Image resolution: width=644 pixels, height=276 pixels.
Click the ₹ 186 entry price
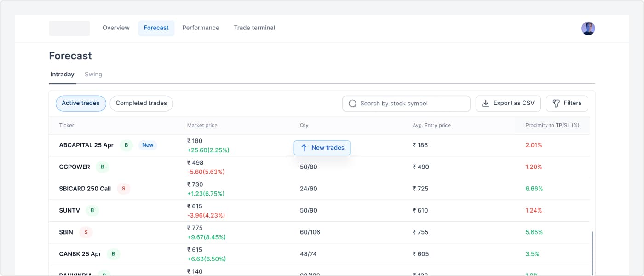tap(420, 145)
